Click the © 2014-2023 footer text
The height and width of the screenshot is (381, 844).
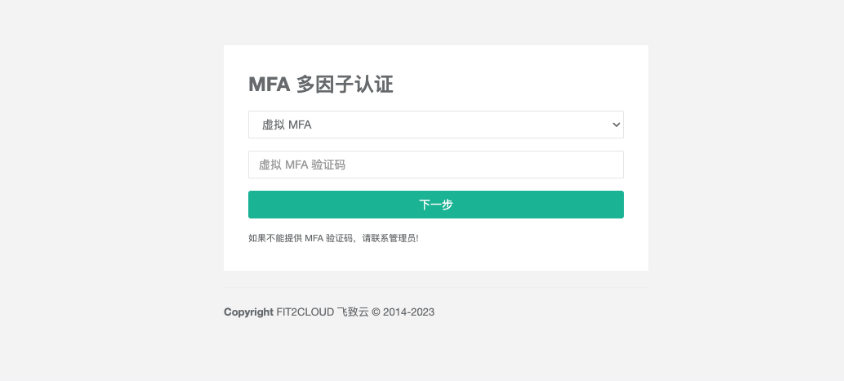coord(403,312)
